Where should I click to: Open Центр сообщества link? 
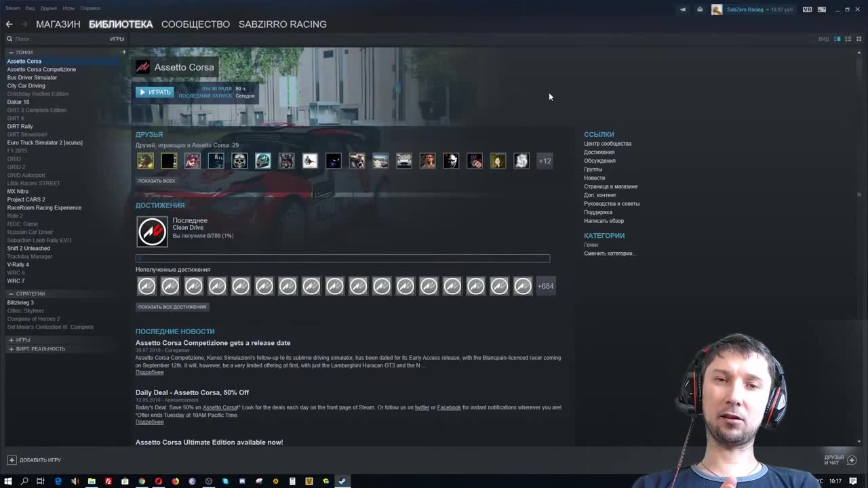coord(608,144)
